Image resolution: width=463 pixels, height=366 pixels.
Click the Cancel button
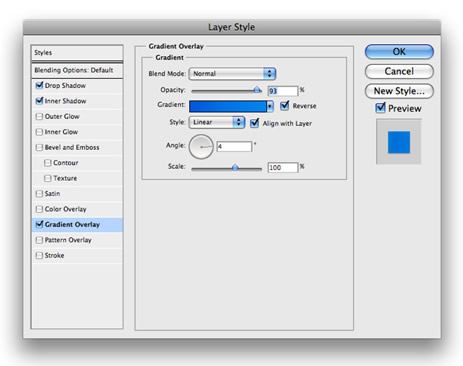click(x=399, y=71)
